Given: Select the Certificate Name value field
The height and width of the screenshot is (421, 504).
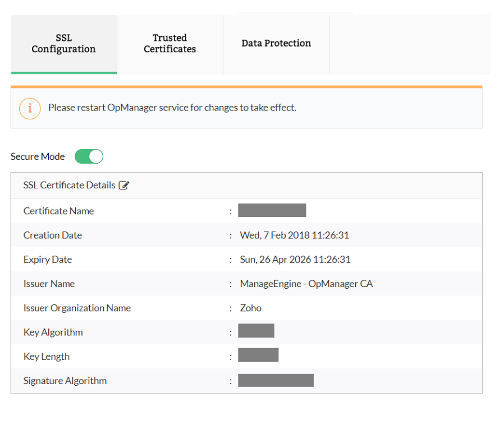Looking at the screenshot, I should coord(272,210).
